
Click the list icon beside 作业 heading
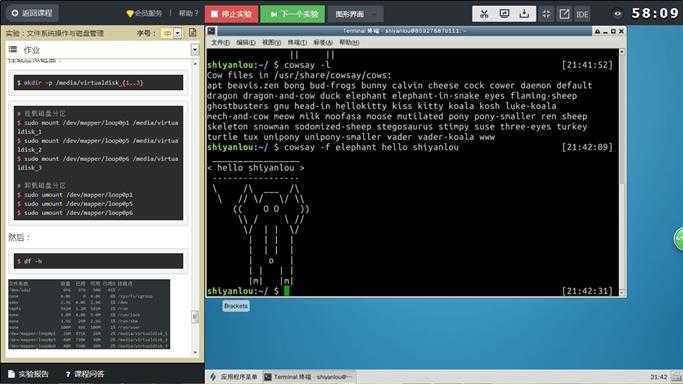click(13, 49)
